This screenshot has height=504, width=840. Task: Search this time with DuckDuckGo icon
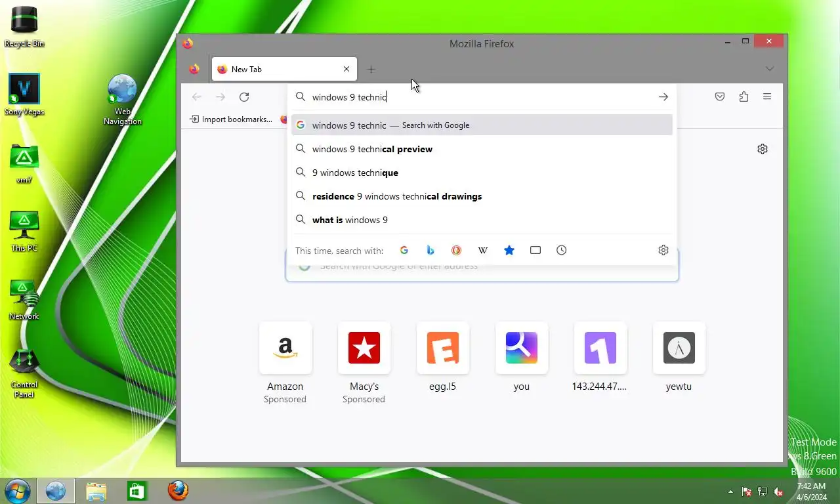[456, 250]
